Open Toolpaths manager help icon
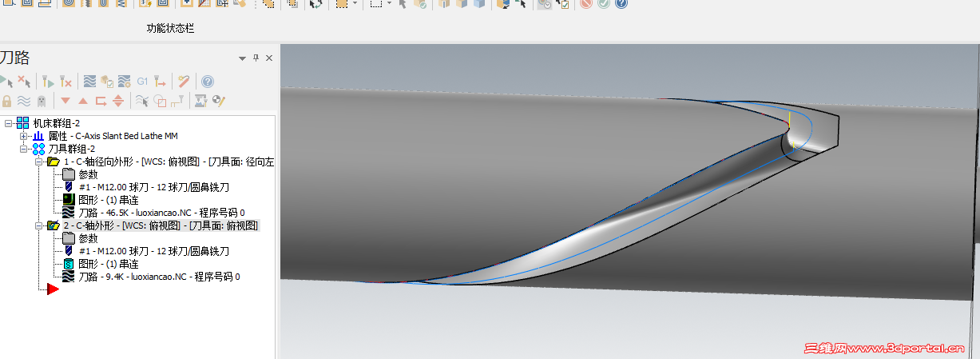The image size is (980, 359). (208, 81)
